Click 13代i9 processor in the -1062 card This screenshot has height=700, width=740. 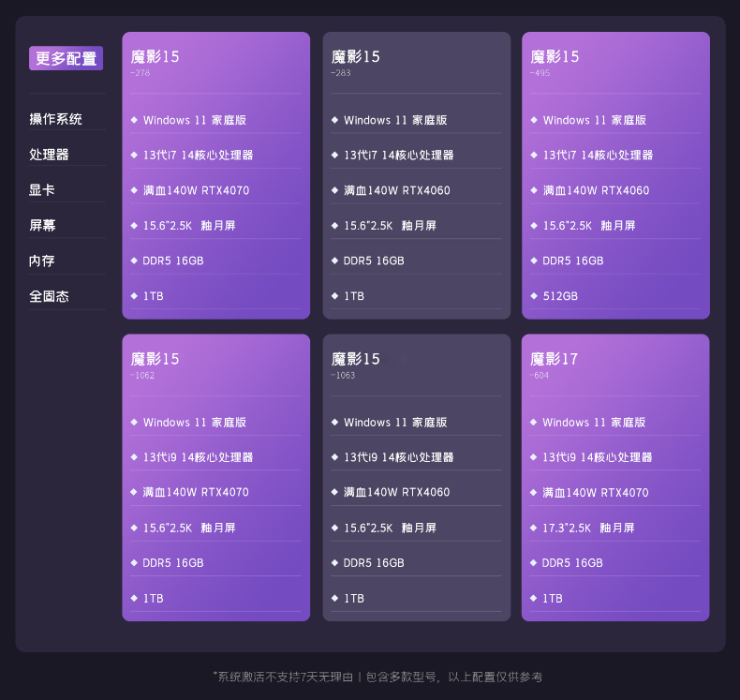pyautogui.click(x=199, y=457)
